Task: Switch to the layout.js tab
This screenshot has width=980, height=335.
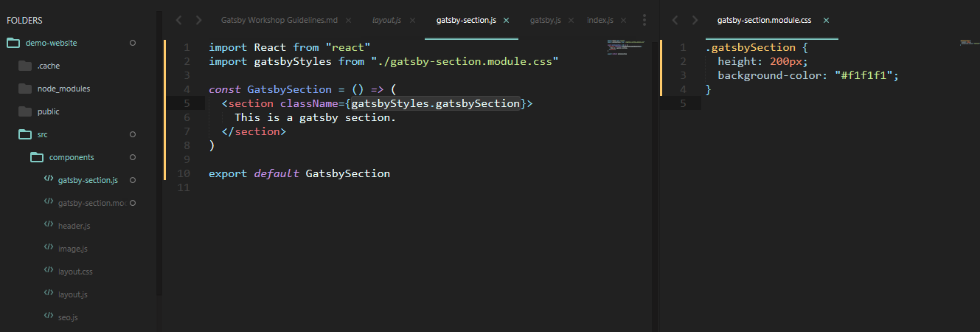Action: coord(386,20)
